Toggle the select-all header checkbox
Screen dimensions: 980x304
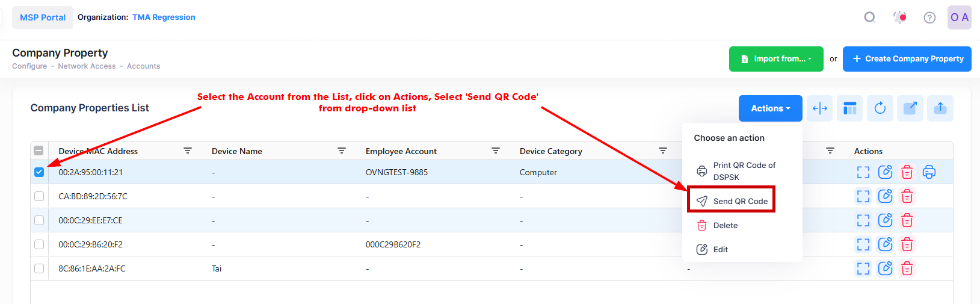[39, 151]
